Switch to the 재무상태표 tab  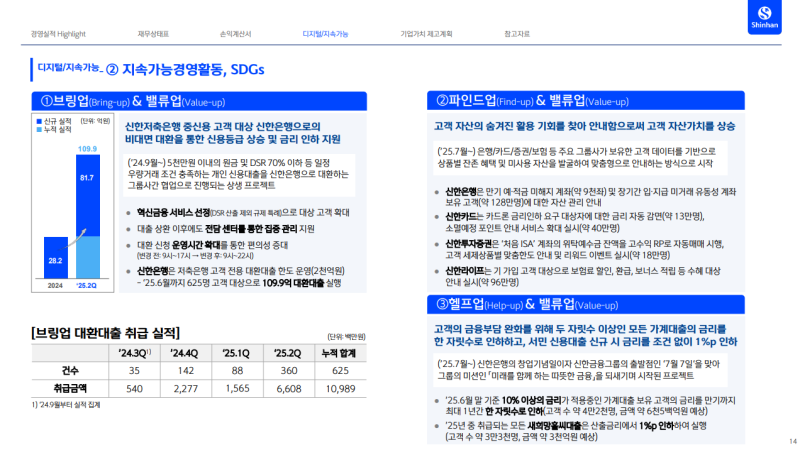tap(154, 33)
